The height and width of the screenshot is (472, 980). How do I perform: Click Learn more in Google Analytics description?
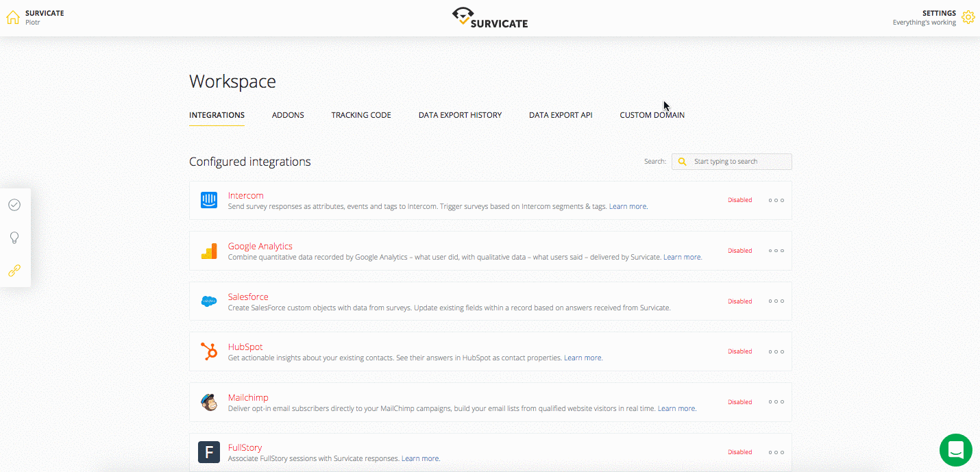[x=682, y=257]
